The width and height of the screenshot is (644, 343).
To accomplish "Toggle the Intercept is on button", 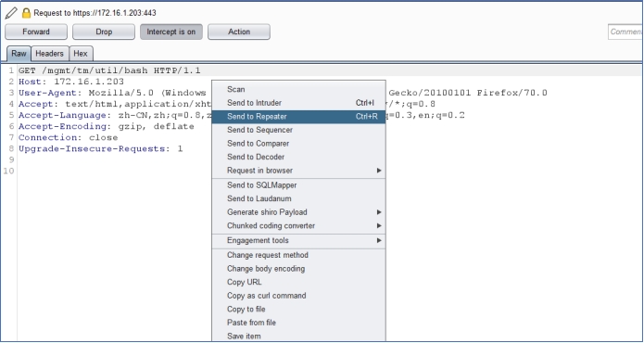I will [x=171, y=32].
